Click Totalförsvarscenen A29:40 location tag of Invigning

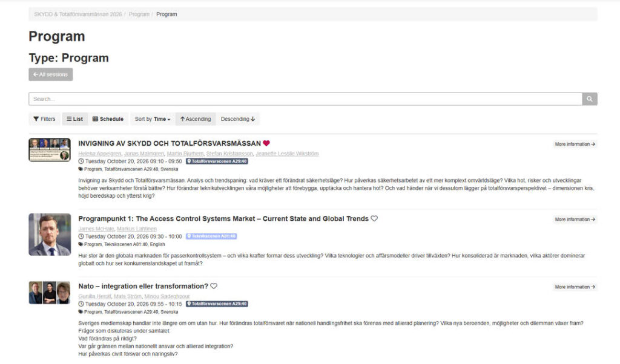coord(217,161)
